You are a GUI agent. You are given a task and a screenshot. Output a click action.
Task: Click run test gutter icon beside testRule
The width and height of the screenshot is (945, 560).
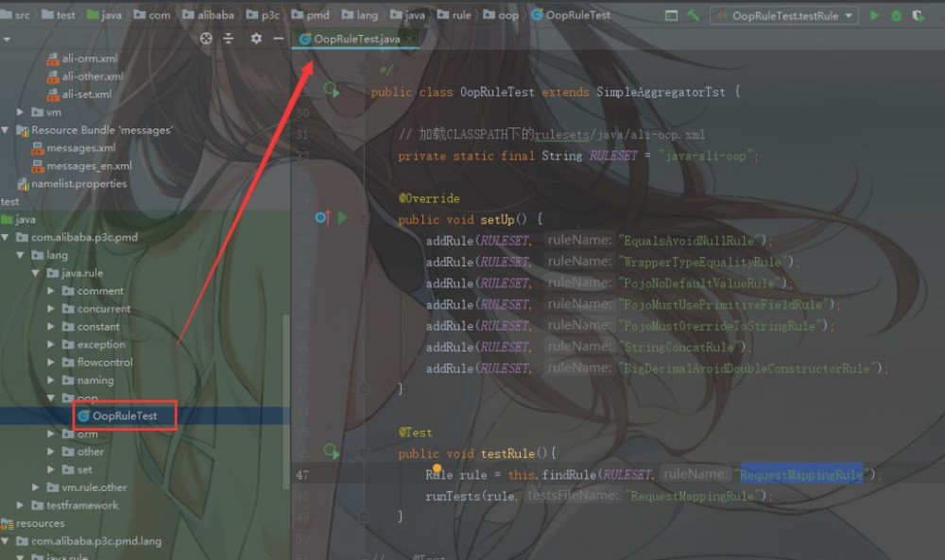(332, 451)
